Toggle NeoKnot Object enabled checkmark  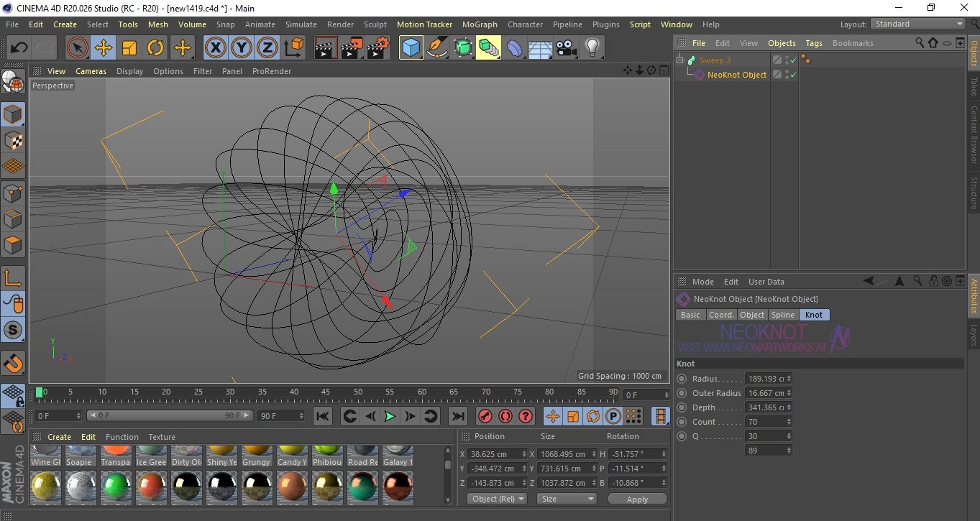point(793,75)
